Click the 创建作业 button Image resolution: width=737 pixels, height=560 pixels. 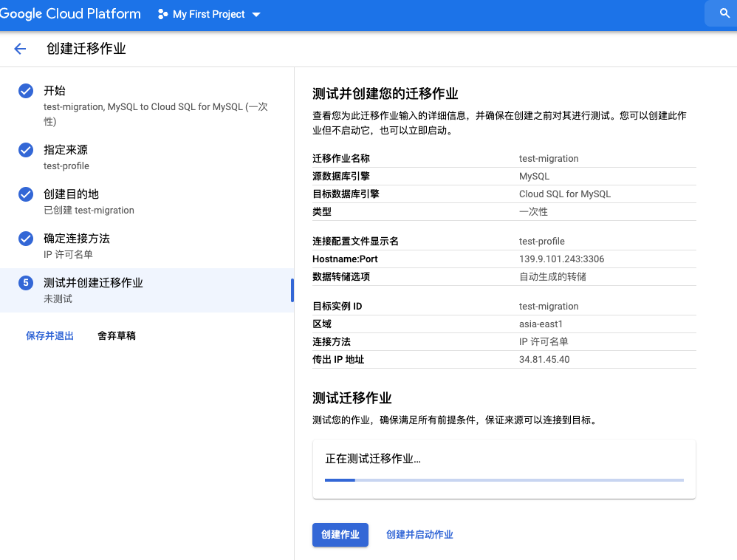point(340,535)
